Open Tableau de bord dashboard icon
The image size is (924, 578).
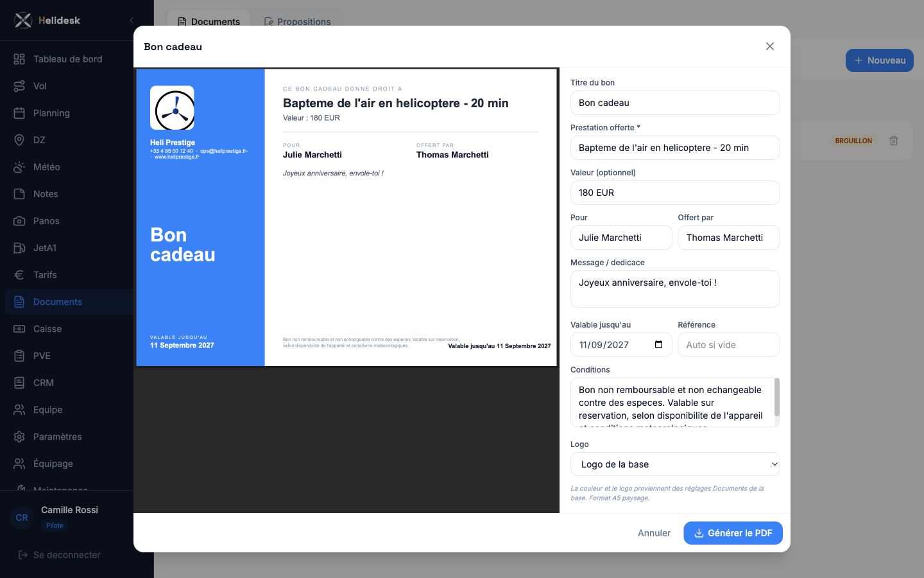[19, 59]
